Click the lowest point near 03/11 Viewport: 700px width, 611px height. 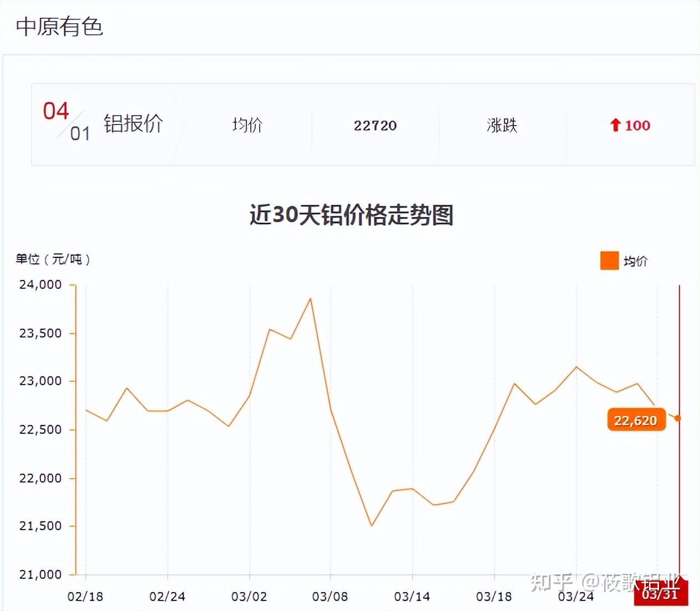(x=372, y=525)
